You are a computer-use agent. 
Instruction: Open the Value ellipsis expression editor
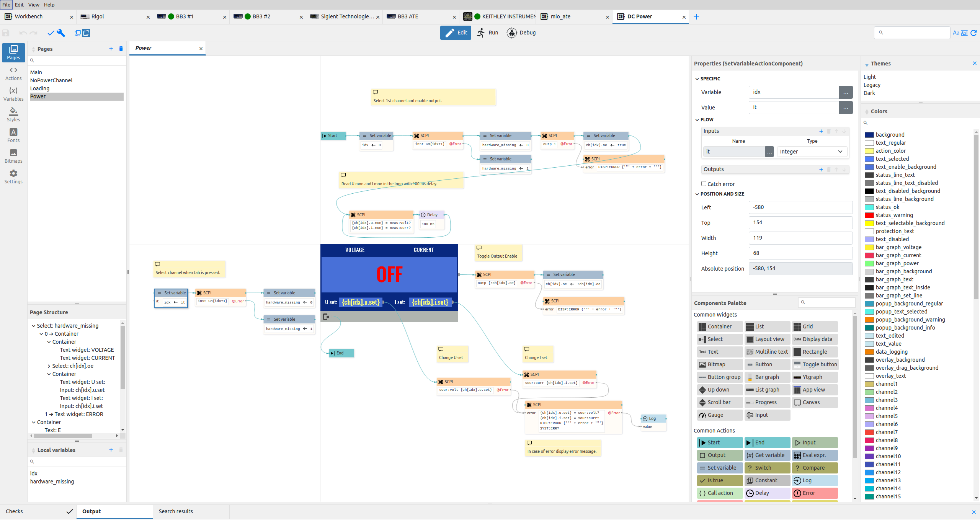tap(846, 108)
